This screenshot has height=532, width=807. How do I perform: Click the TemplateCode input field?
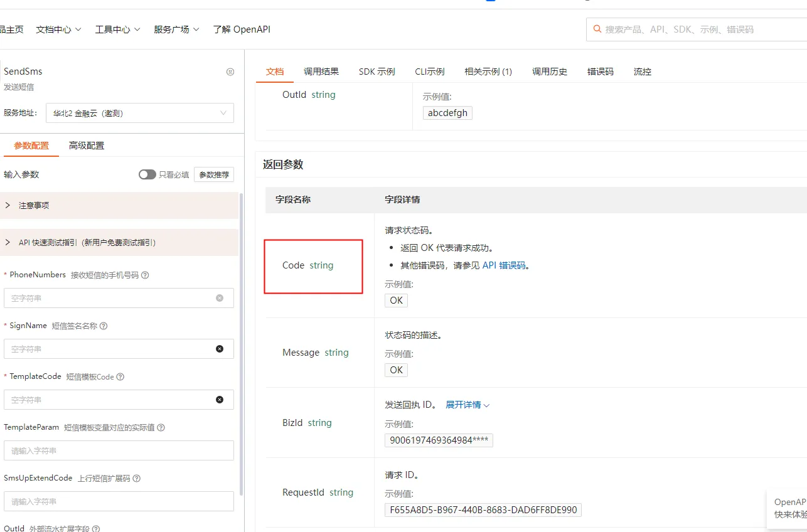(119, 400)
